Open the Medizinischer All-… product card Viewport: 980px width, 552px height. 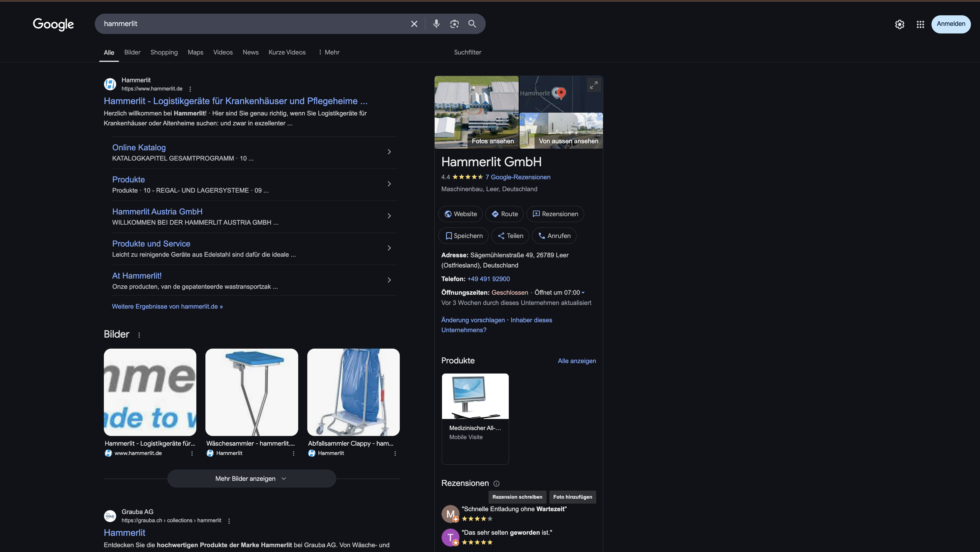475,418
